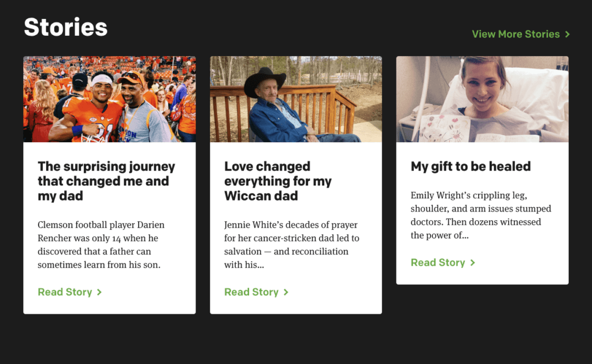Click the Stories section heading
Viewport: 592px width, 364px height.
pos(65,27)
